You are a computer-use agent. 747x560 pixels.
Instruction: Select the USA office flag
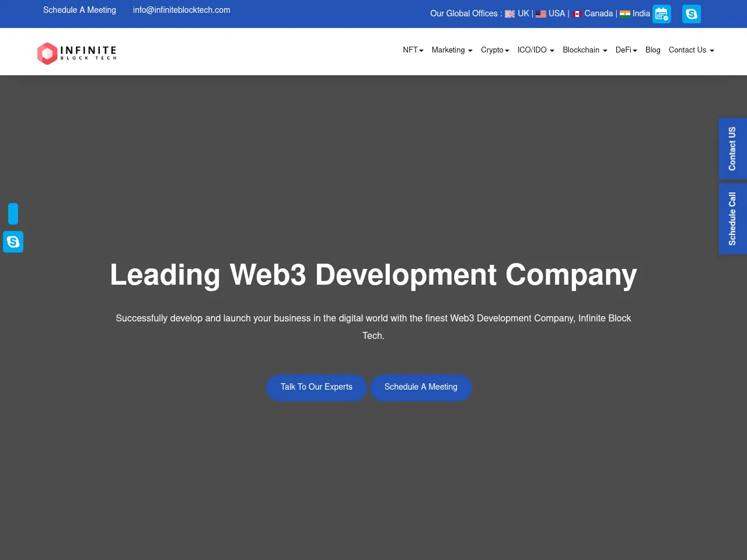pos(541,14)
